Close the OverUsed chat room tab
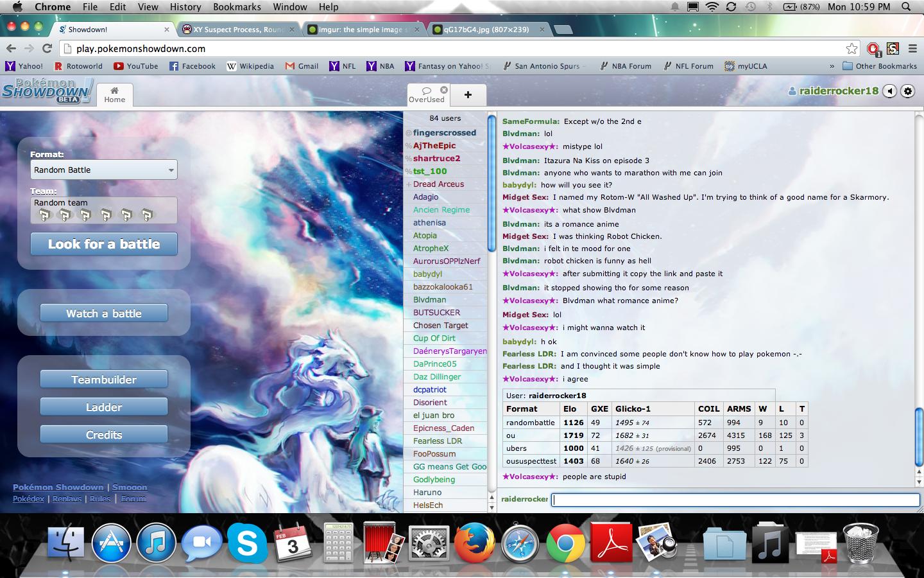924x578 pixels. 443,90
